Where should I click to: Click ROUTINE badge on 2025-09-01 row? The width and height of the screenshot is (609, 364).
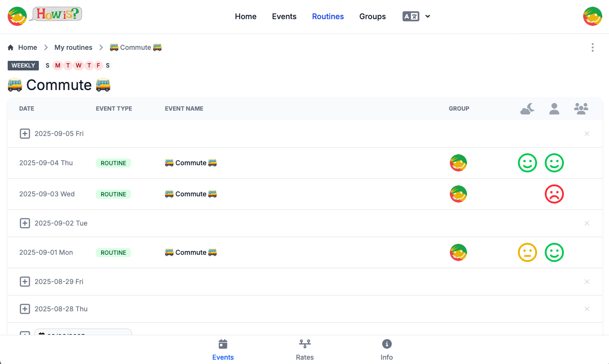[x=113, y=252]
